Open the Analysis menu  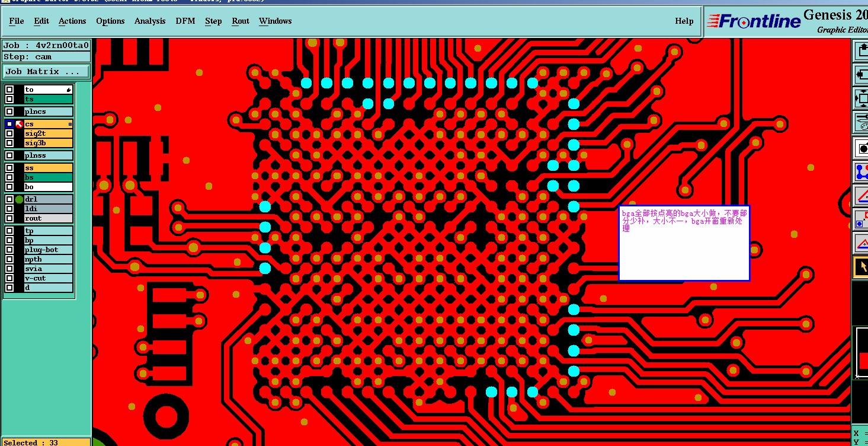point(150,21)
